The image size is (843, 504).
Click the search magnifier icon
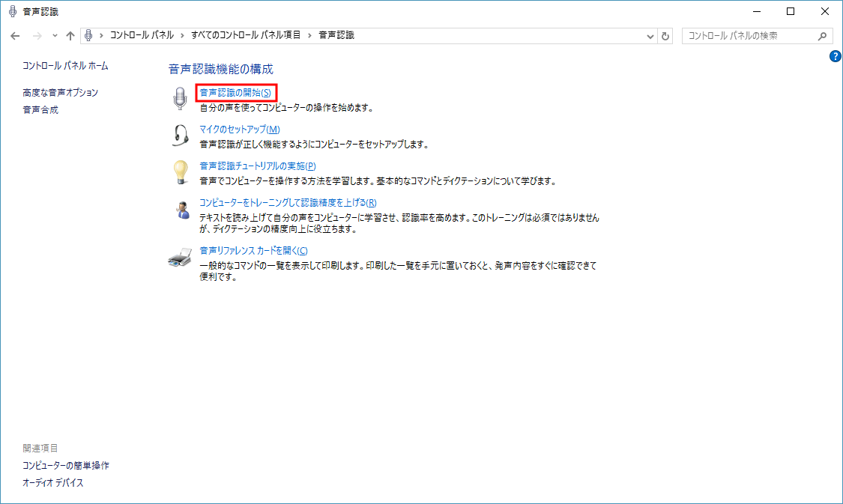[822, 36]
